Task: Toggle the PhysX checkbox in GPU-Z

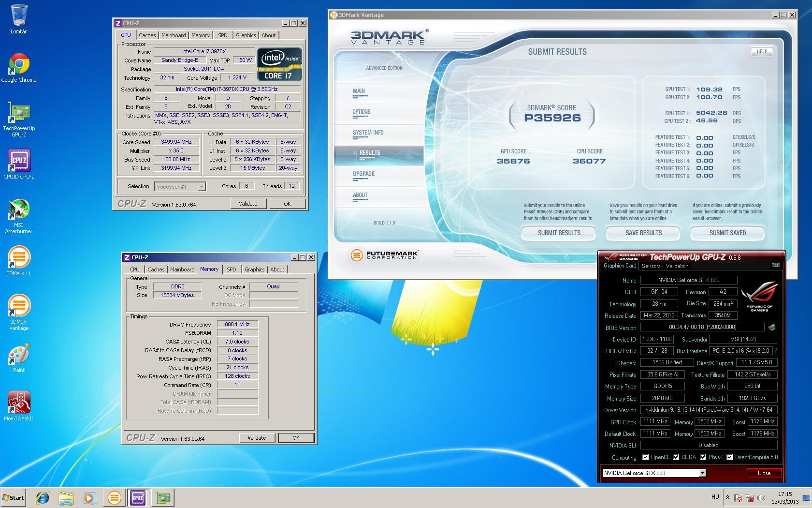Action: (x=703, y=457)
